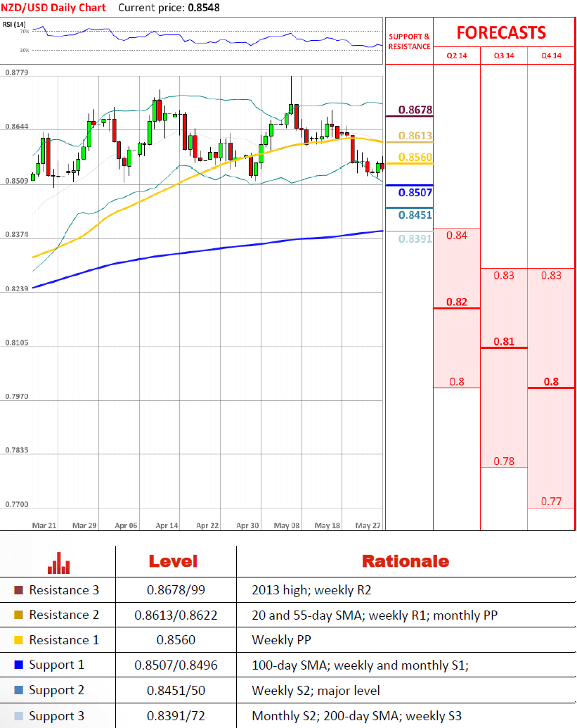The height and width of the screenshot is (728, 577).
Task: Click level cell 0.8678/99
Action: pos(176,590)
